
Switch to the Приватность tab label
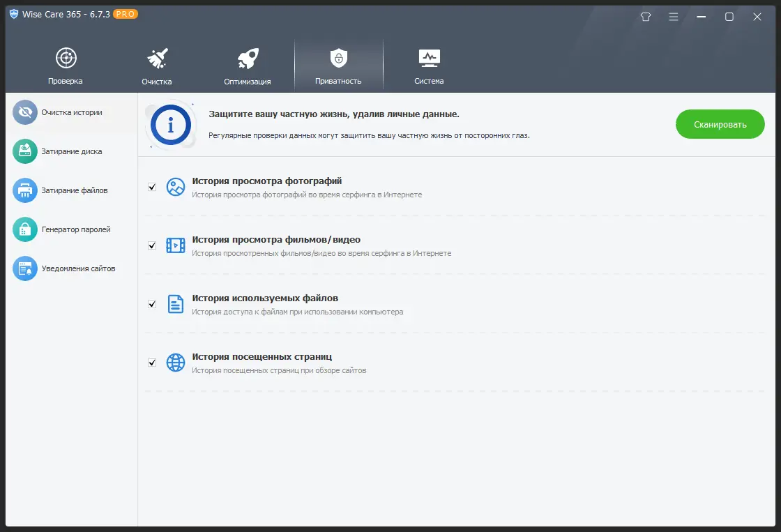(339, 81)
